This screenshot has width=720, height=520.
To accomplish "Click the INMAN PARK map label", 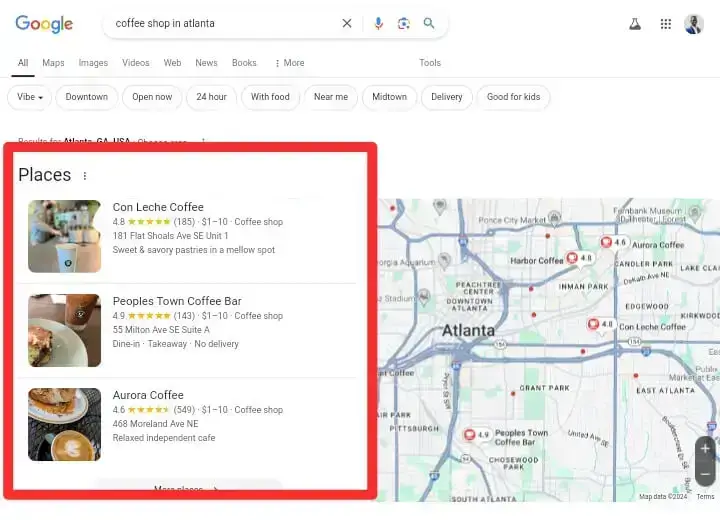I will click(583, 287).
